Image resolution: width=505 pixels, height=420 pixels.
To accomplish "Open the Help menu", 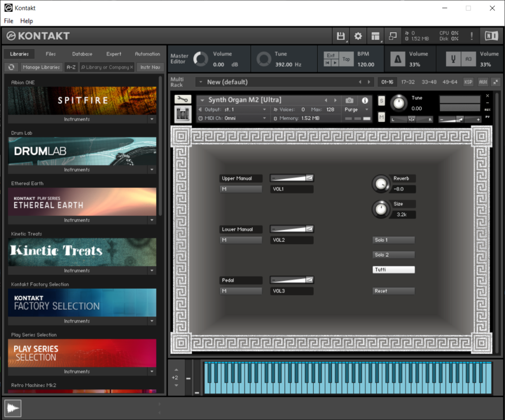I will [27, 21].
